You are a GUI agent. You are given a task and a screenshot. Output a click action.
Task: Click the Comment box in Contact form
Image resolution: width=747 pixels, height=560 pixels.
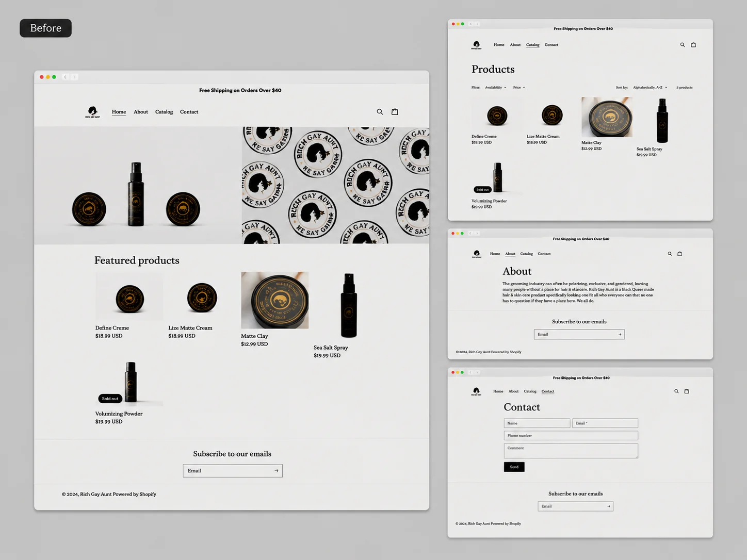click(571, 451)
